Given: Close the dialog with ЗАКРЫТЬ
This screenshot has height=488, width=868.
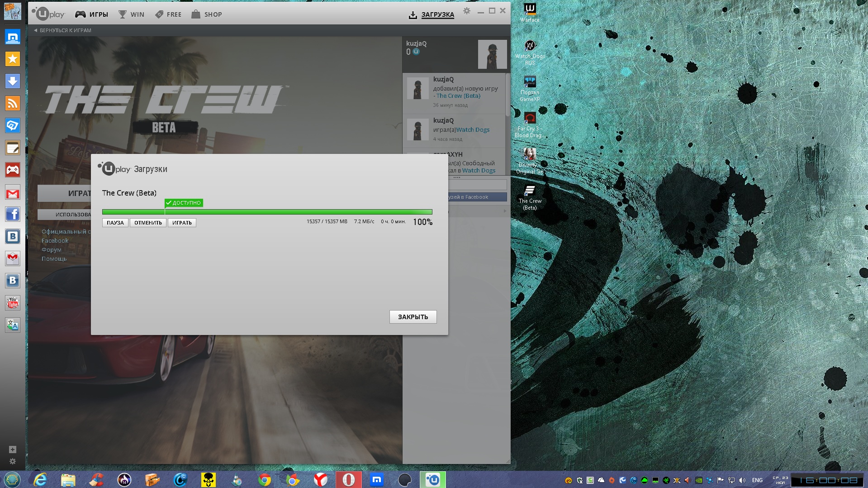Looking at the screenshot, I should (x=413, y=317).
